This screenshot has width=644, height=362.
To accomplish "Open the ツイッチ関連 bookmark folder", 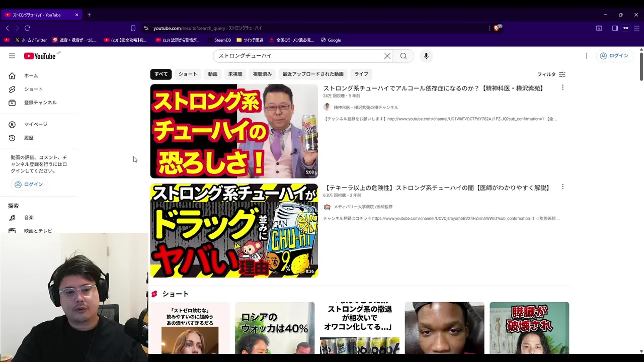I will pyautogui.click(x=250, y=40).
